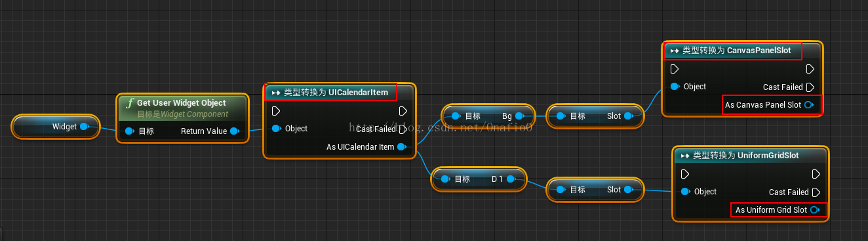
Task: Click the exec output pin of UniformGridSlot cast
Action: (x=816, y=174)
